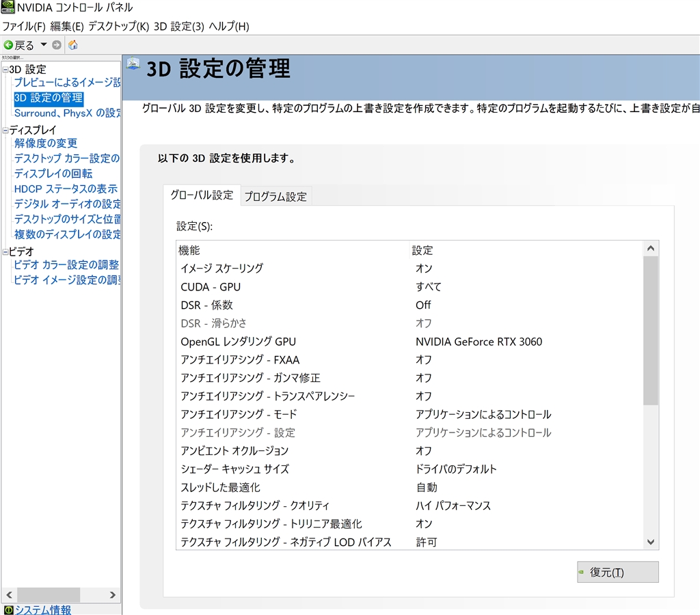The width and height of the screenshot is (700, 615).
Task: Select アンチエイリアシング - モード row
Action: click(409, 414)
